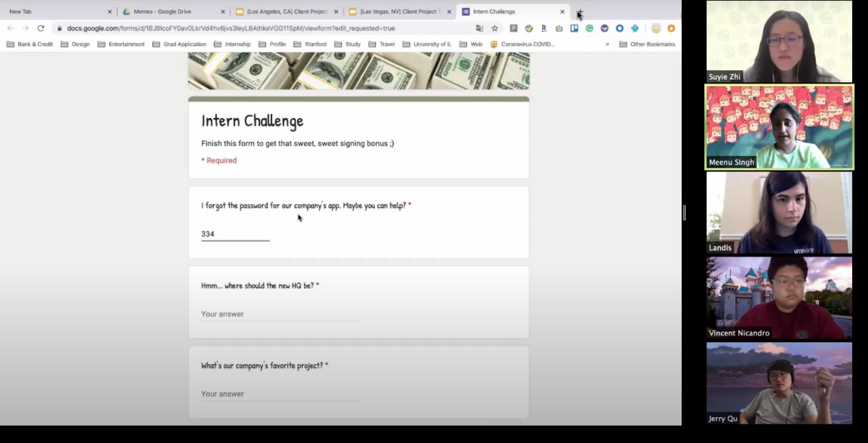The image size is (868, 443).
Task: Select Suyie Zhi's video tile
Action: 779,41
